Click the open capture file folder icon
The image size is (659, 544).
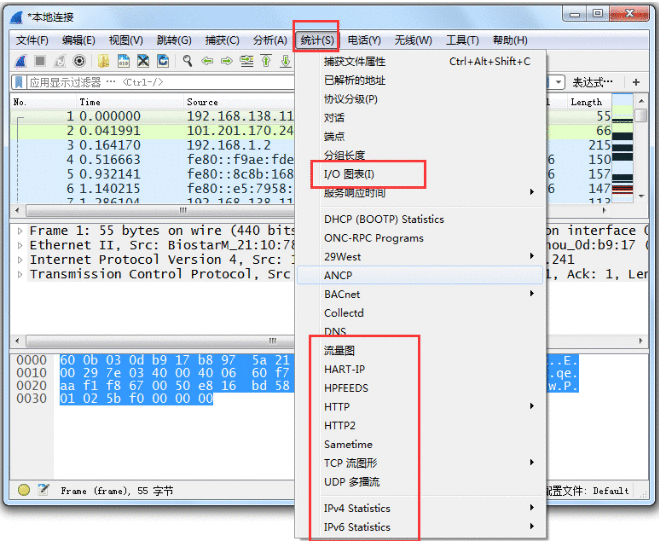103,61
